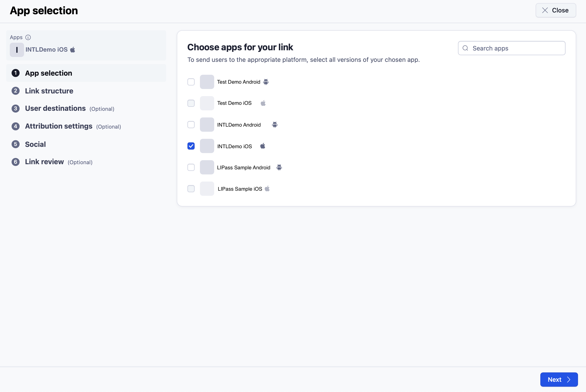
Task: Check the Test Demo Android checkbox
Action: 191,82
